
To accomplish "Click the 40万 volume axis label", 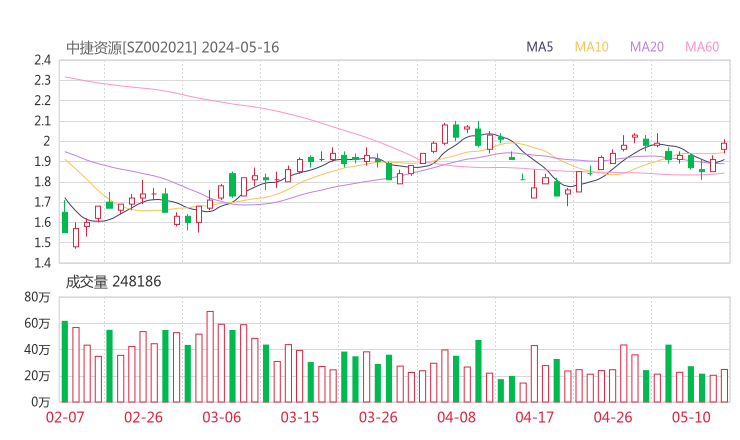I will point(37,349).
